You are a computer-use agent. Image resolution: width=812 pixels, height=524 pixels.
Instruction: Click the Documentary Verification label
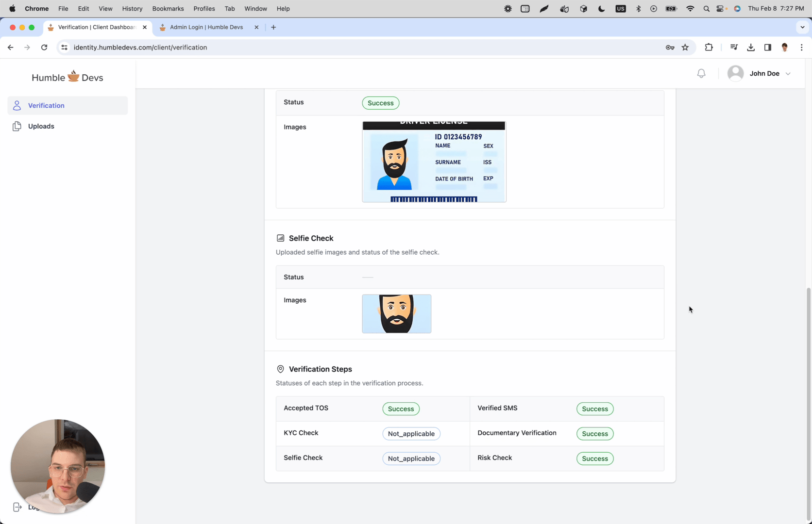pyautogui.click(x=517, y=433)
